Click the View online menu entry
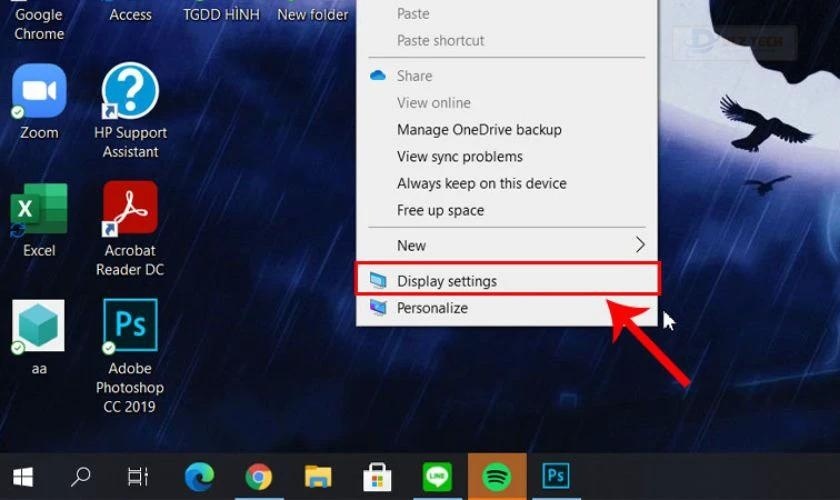 [507, 103]
